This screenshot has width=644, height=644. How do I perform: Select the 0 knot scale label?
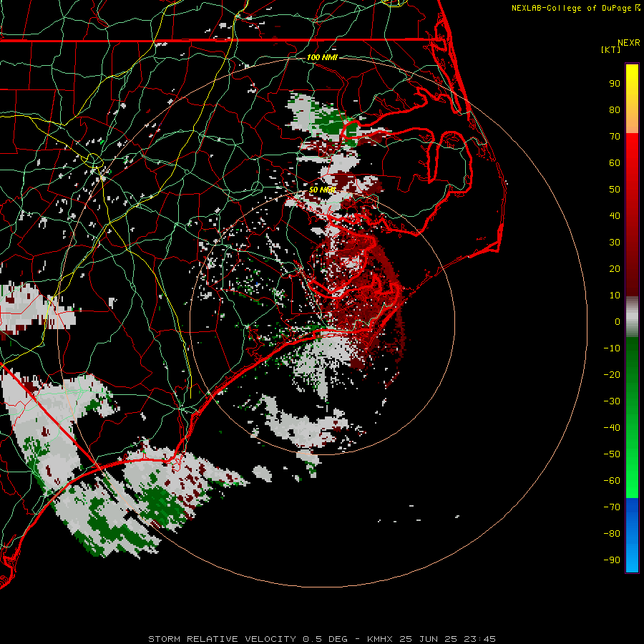tap(618, 321)
